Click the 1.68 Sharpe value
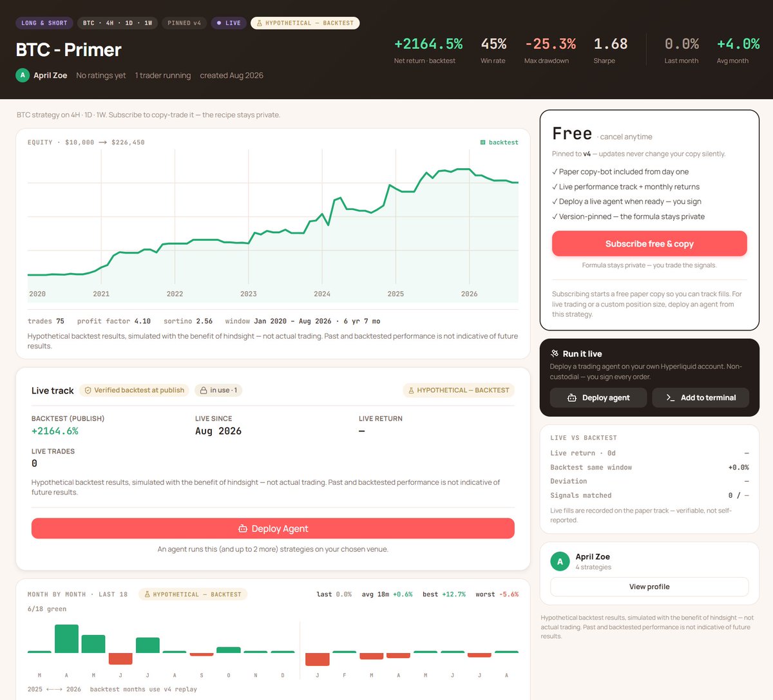This screenshot has width=773, height=700. 611,44
